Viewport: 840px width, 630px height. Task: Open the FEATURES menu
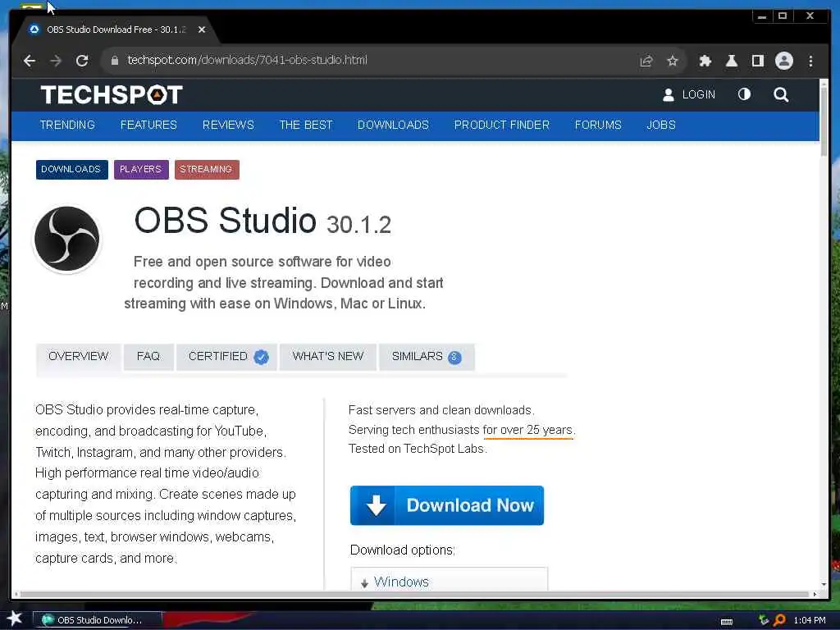(148, 125)
